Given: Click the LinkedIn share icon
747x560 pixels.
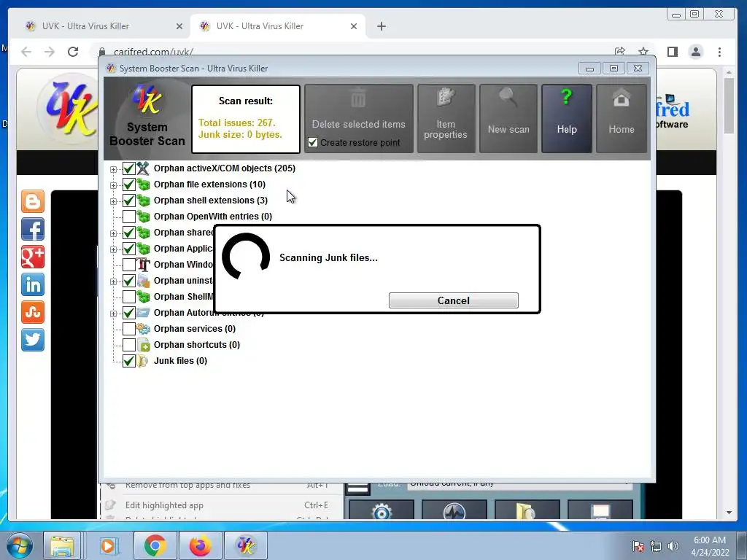Looking at the screenshot, I should click(x=32, y=284).
